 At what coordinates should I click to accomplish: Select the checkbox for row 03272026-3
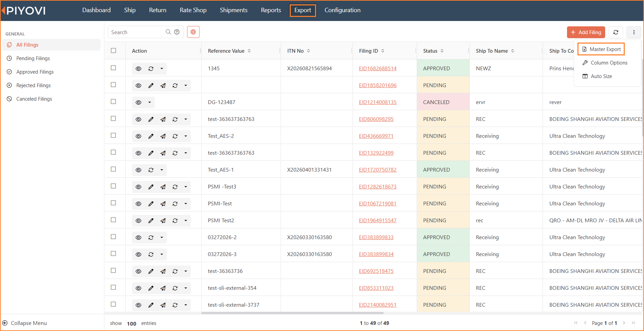[x=113, y=254]
